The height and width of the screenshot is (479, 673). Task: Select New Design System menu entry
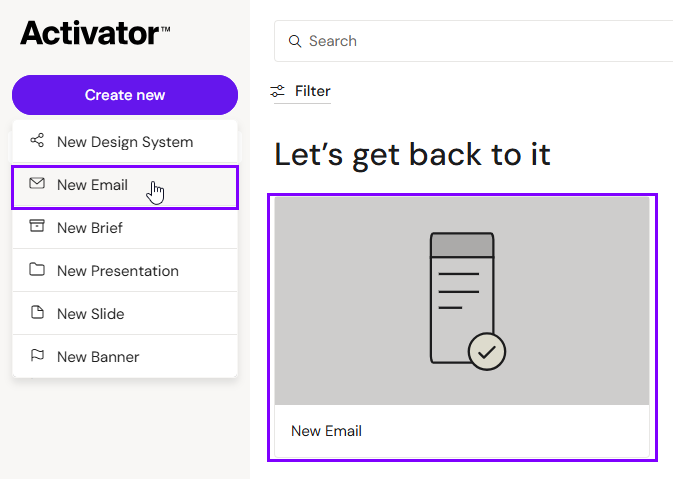pyautogui.click(x=125, y=142)
